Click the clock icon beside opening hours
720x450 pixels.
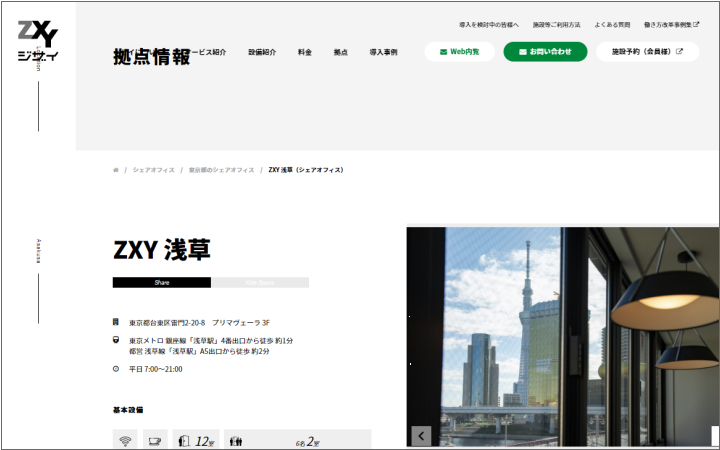coord(116,369)
